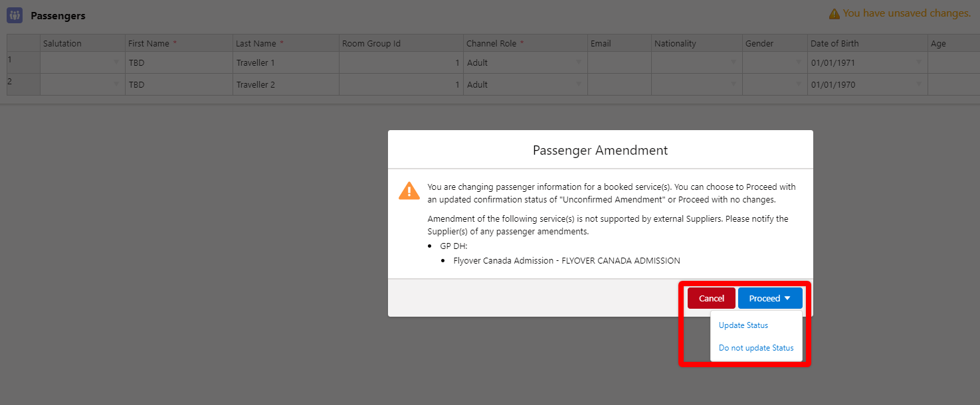Image resolution: width=980 pixels, height=405 pixels.
Task: Open Salutation dropdown for passenger 1
Action: [x=116, y=62]
